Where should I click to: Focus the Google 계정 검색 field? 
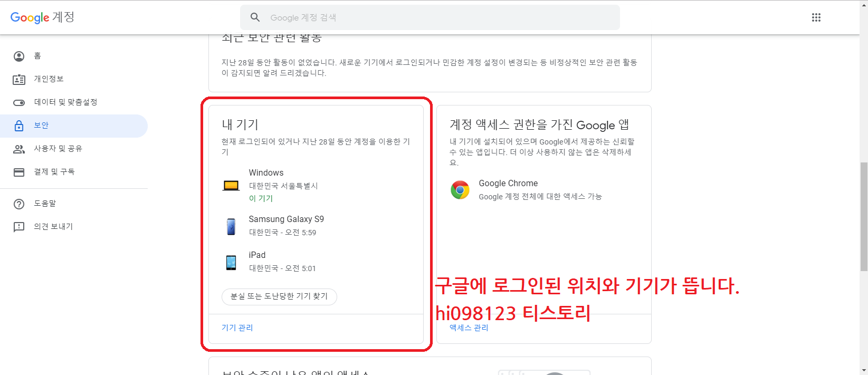pos(430,17)
